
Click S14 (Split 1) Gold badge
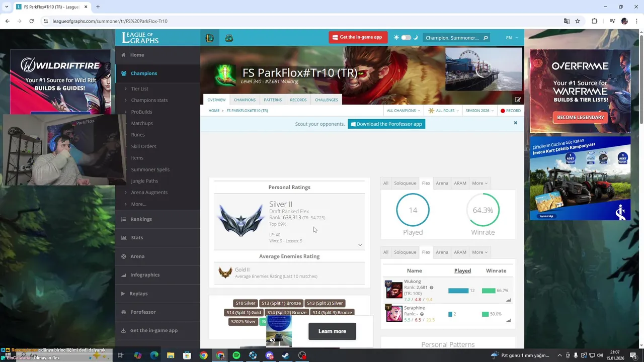244,312
